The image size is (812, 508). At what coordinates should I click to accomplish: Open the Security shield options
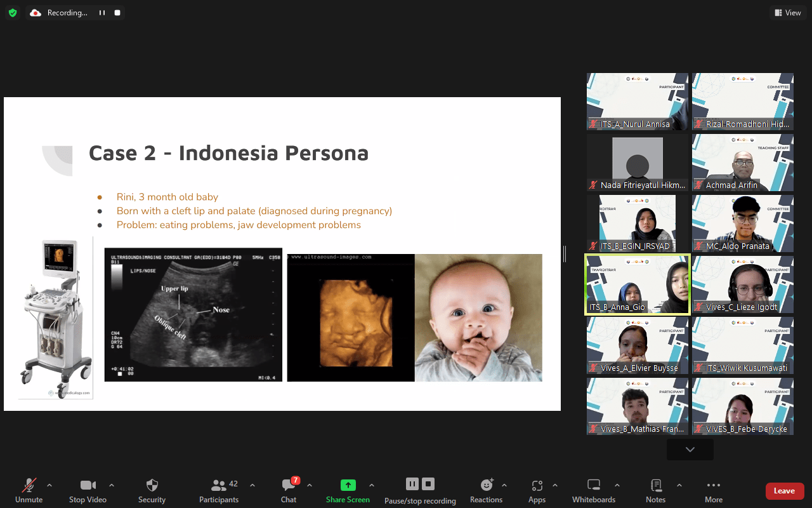point(152,491)
